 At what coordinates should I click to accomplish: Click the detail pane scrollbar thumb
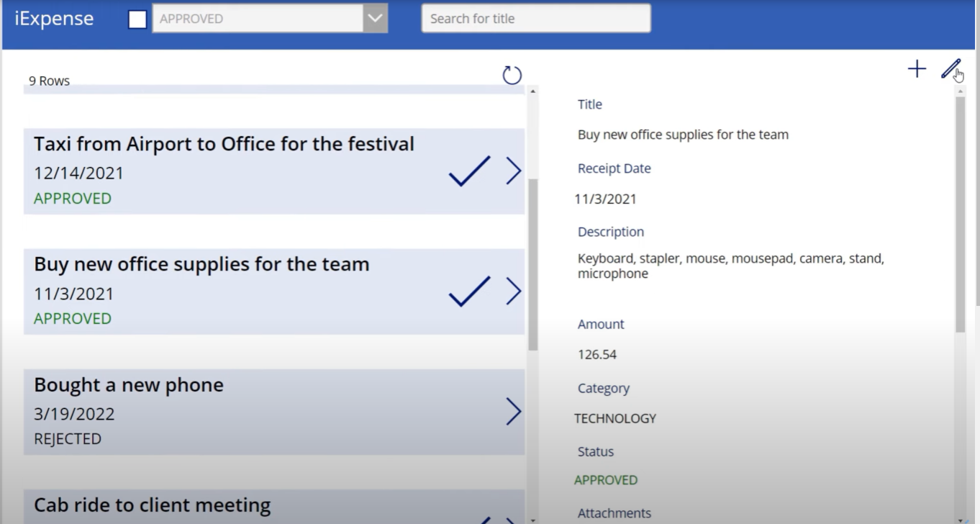961,214
